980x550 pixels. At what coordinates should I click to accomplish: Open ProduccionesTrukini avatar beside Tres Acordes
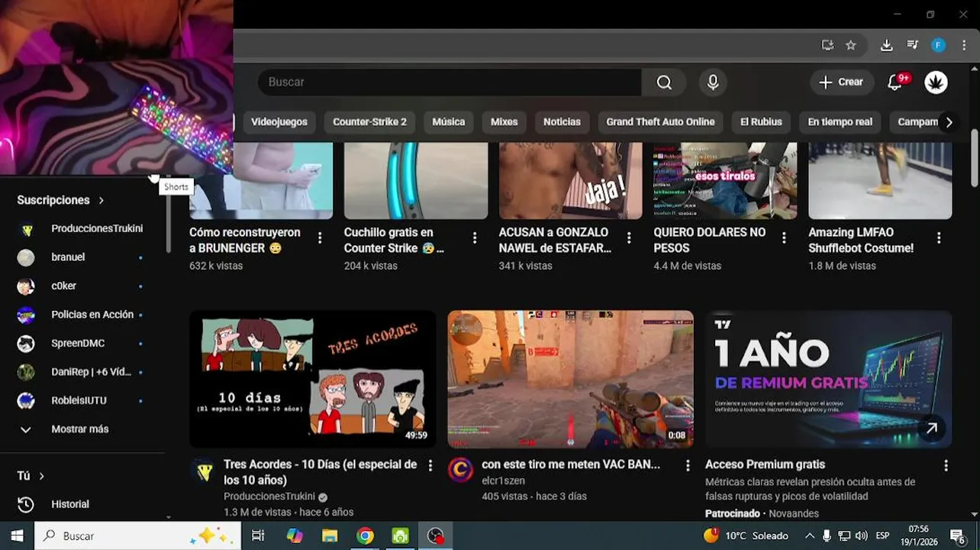tap(203, 471)
